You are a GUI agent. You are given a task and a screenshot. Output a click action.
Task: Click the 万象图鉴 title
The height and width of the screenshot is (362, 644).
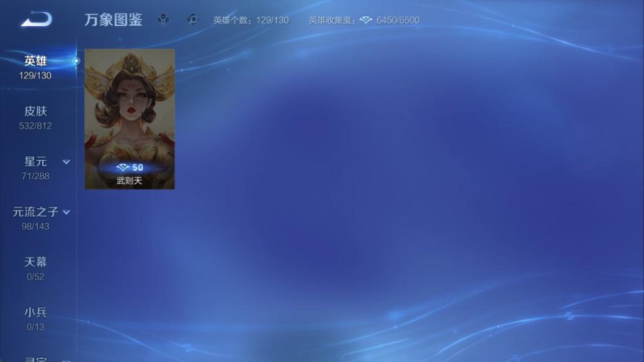(114, 20)
